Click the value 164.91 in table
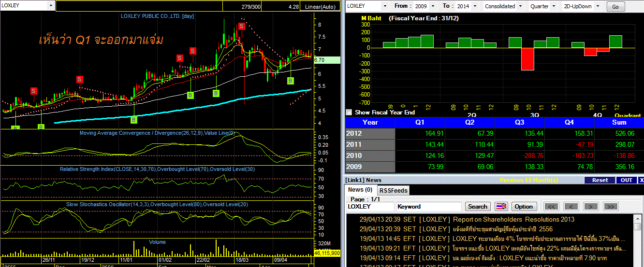644x267 pixels. coord(434,133)
